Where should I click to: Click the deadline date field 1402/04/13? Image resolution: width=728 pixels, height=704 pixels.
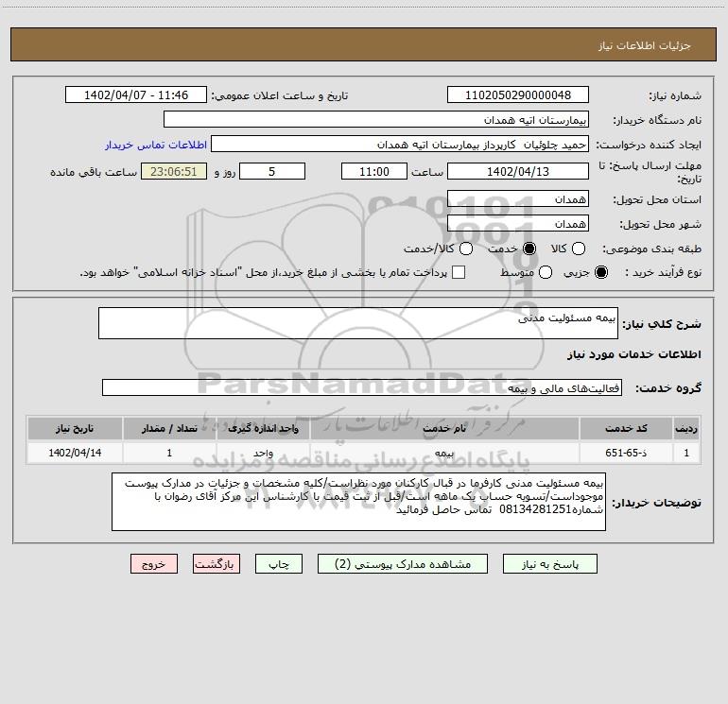pos(518,171)
